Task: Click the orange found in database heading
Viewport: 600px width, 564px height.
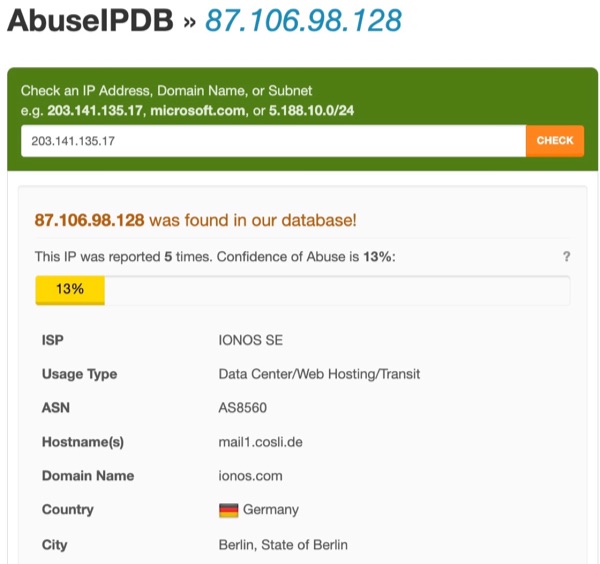Action: click(196, 220)
